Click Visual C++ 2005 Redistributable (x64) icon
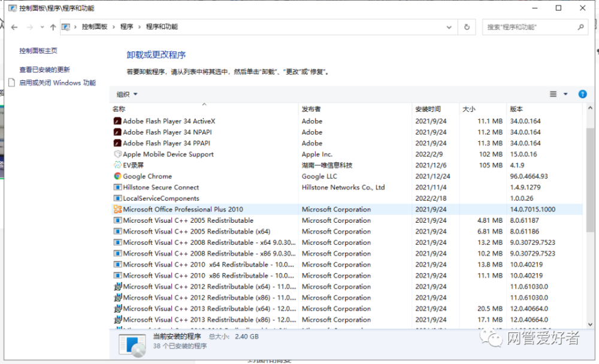 click(x=117, y=232)
